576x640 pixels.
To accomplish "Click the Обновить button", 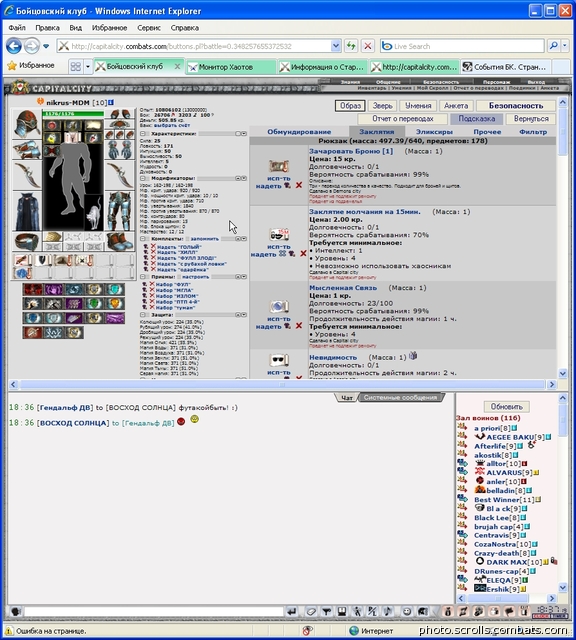I will [x=506, y=407].
